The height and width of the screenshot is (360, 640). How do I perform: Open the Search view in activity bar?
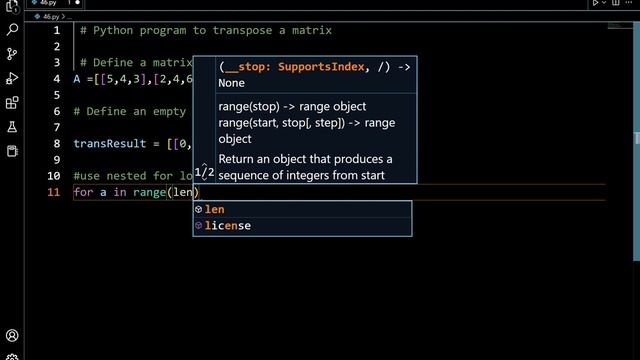coord(12,29)
